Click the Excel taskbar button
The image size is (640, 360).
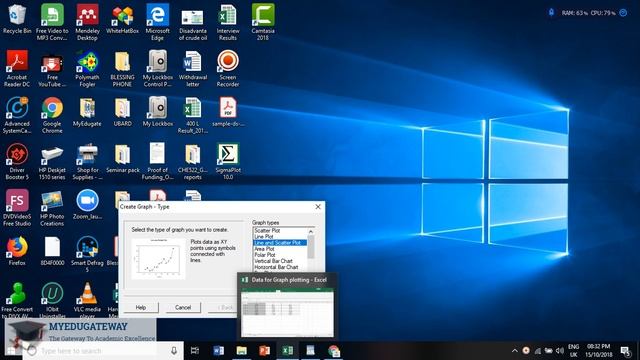click(x=287, y=351)
